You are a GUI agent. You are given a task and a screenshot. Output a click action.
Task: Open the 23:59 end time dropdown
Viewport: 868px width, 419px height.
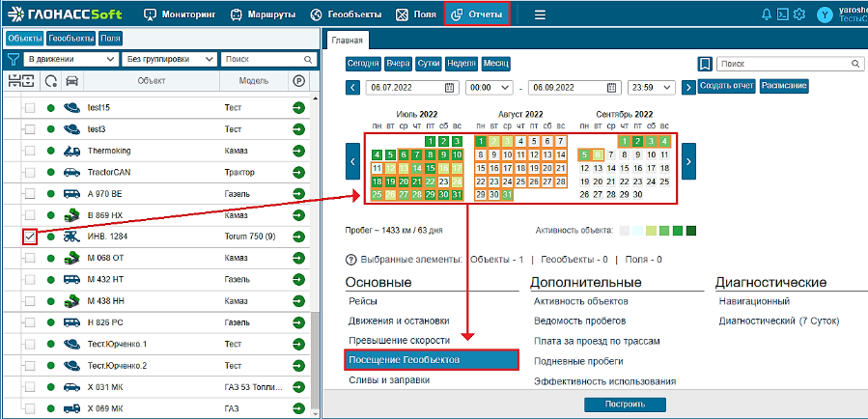[x=652, y=87]
